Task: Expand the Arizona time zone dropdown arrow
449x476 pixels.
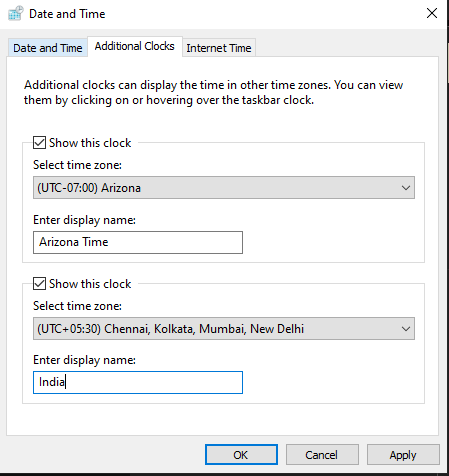Action: [406, 188]
